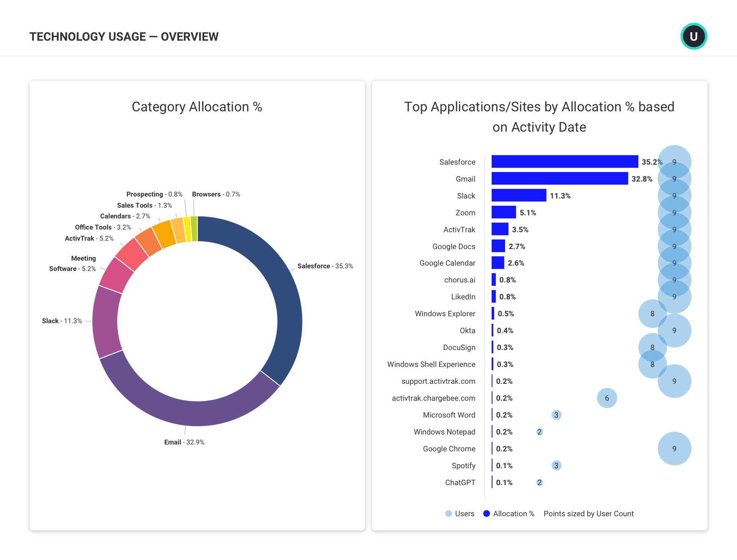The width and height of the screenshot is (737, 560).
Task: Click the 'Meeting Software - 5.2%' label
Action: [73, 263]
